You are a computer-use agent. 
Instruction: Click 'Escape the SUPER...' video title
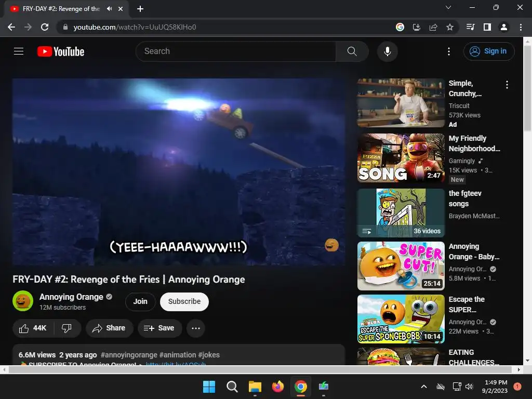[x=467, y=304]
